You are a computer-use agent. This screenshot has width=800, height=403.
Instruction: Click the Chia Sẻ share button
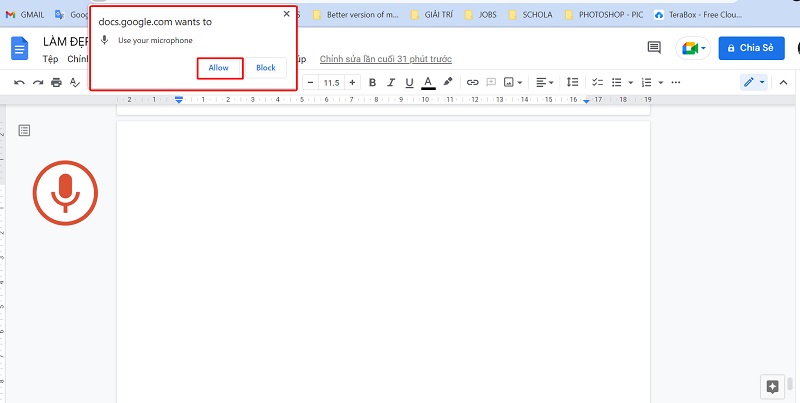(x=752, y=48)
